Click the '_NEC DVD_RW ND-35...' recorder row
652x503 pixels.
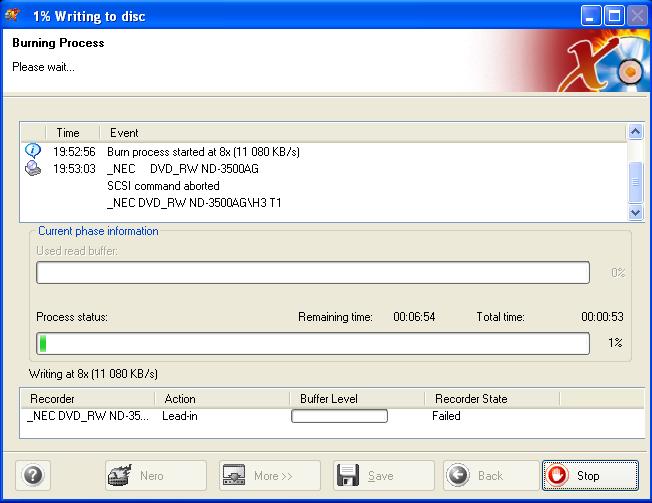(x=88, y=416)
